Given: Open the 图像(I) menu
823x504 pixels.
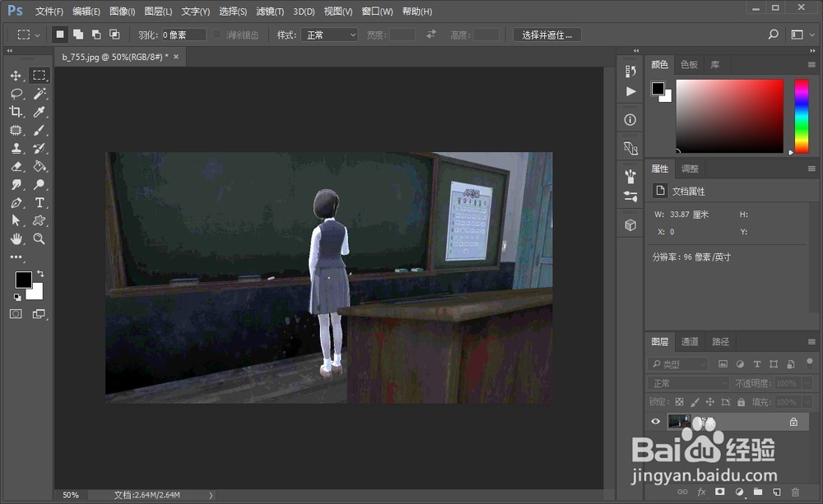Looking at the screenshot, I should click(123, 11).
